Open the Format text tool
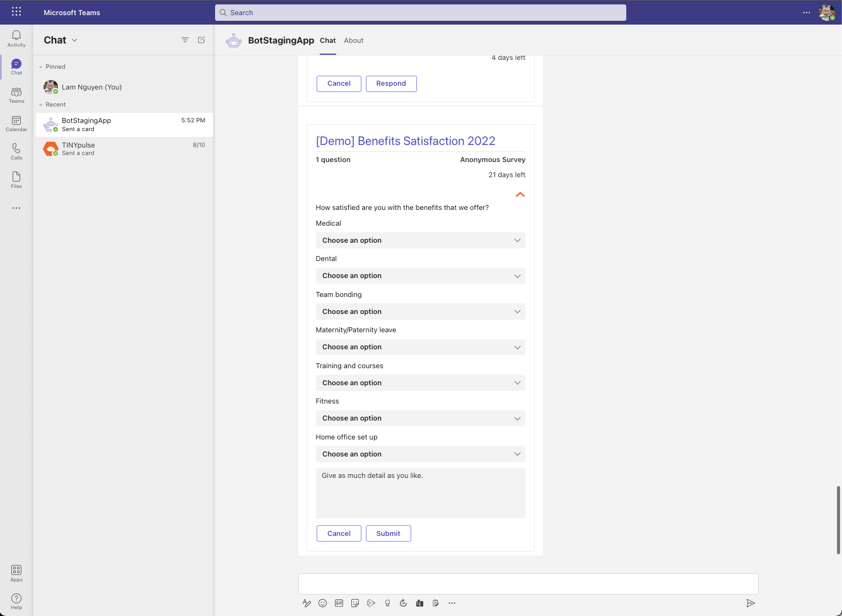Screen dimensions: 842x616 coord(307,603)
